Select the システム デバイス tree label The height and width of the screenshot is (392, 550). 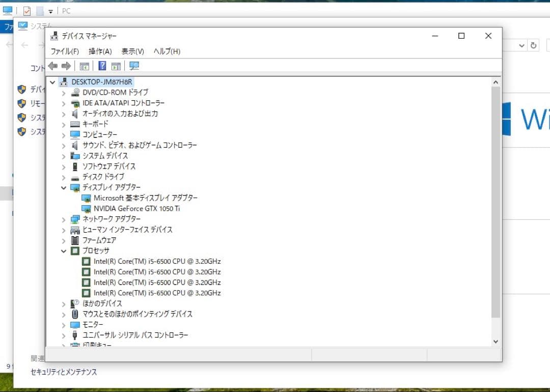[105, 156]
